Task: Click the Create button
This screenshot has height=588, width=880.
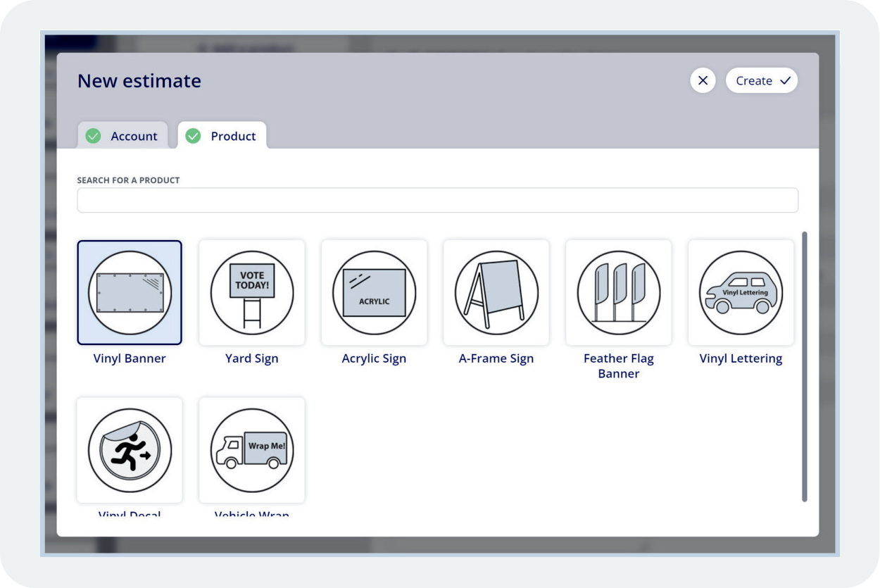Action: click(x=762, y=81)
